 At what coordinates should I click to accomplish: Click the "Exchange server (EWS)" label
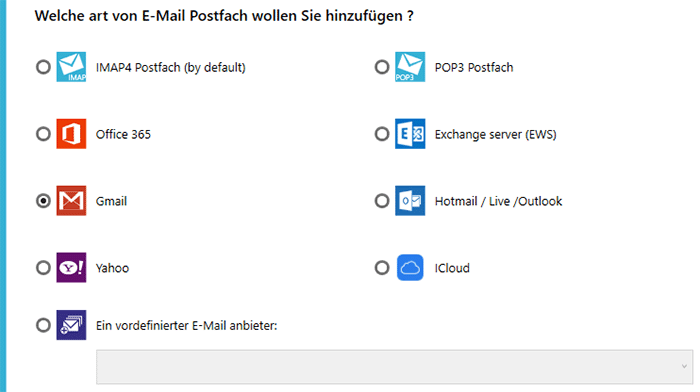click(x=496, y=134)
